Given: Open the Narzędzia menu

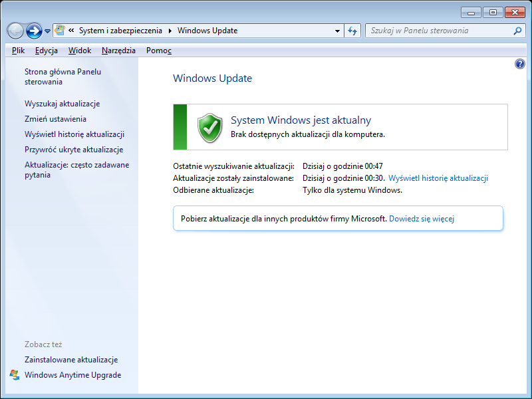Looking at the screenshot, I should click(x=118, y=51).
